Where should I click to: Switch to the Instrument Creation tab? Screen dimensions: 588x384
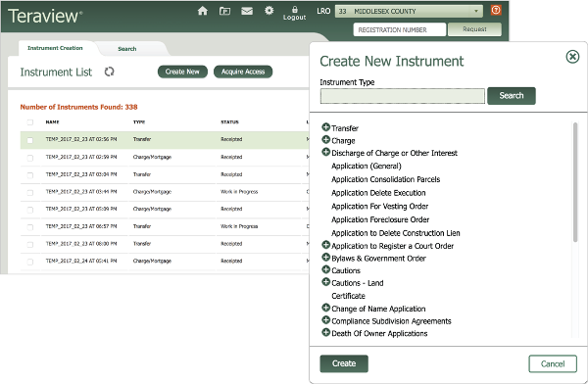pyautogui.click(x=55, y=48)
